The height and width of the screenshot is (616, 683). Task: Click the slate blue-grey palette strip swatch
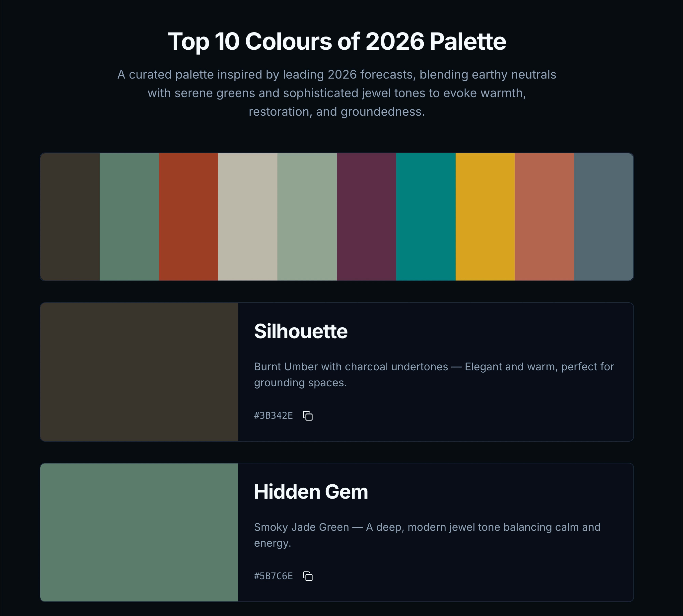click(x=603, y=217)
